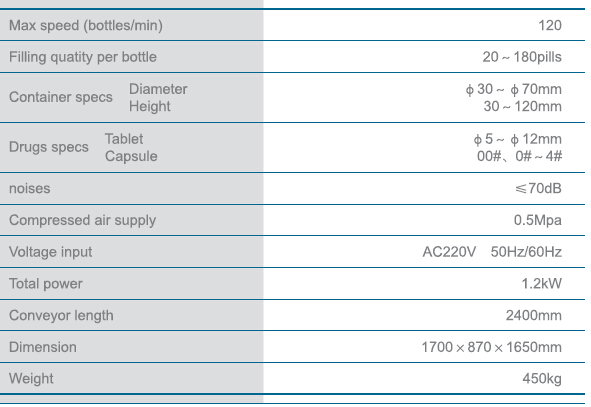Select Filling quatity per bottle label
Viewport: 591px width, 407px height.
tap(83, 57)
